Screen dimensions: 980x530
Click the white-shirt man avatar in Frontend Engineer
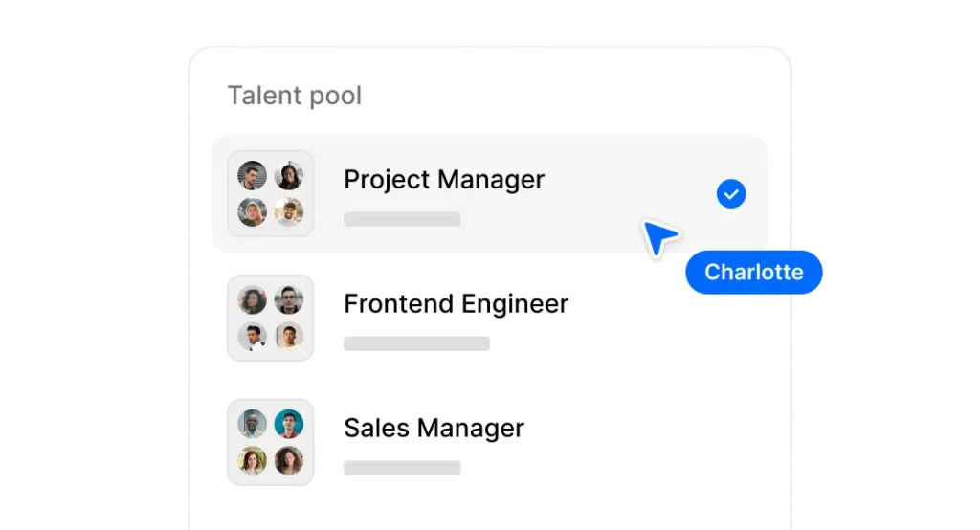click(252, 337)
